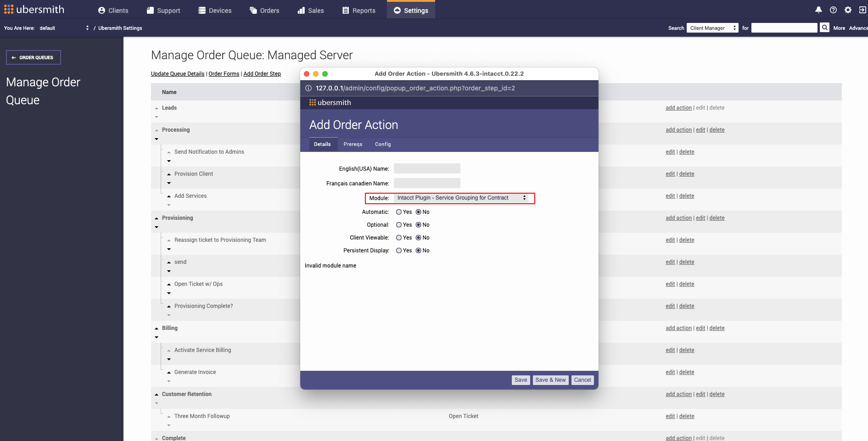Move Generate Invoice action up
Screen dimensions: 868x441
[169, 373]
